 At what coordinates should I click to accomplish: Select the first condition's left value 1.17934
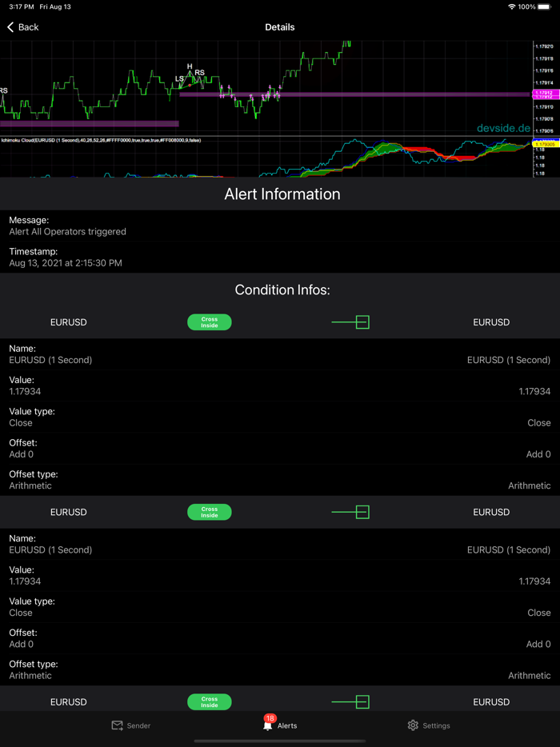click(x=25, y=392)
